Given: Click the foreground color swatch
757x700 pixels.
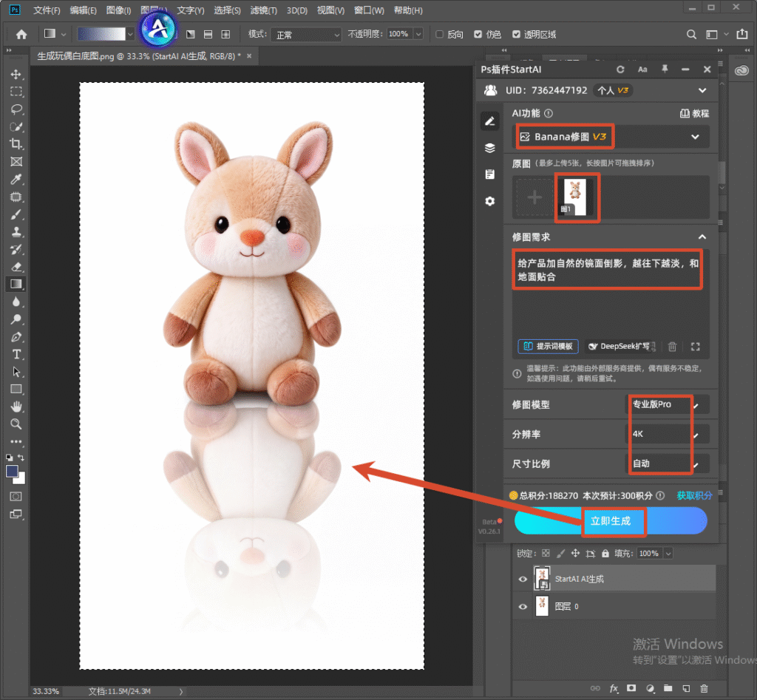Looking at the screenshot, I should click(12, 471).
